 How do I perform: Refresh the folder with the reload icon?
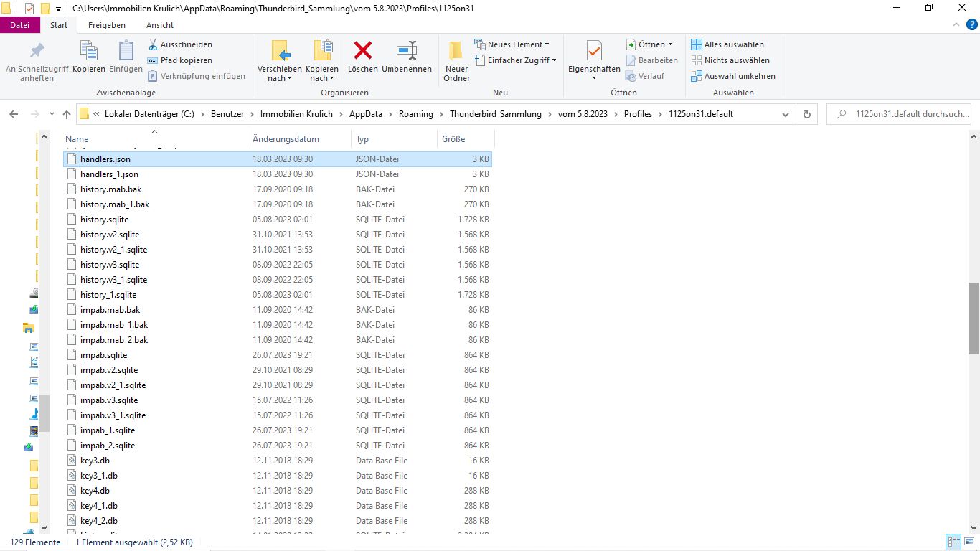click(x=807, y=114)
